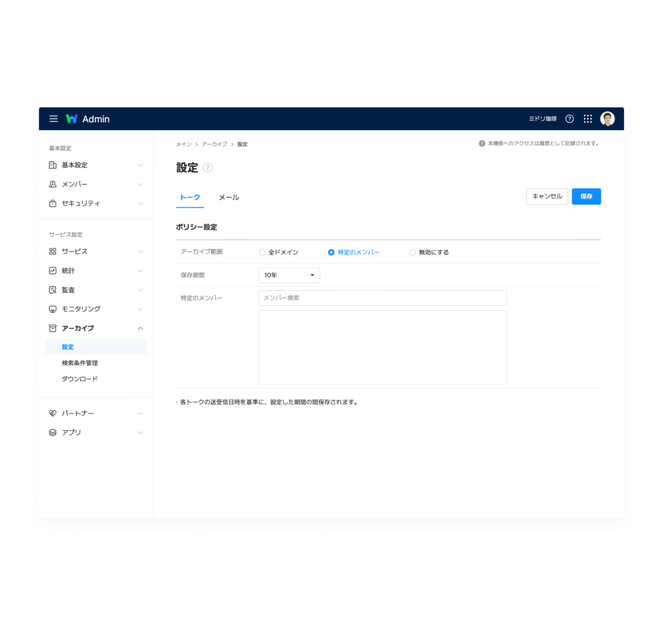Screen dimensions: 663x644
Task: Click the モニタリング monitor icon in sidebar
Action: point(53,309)
